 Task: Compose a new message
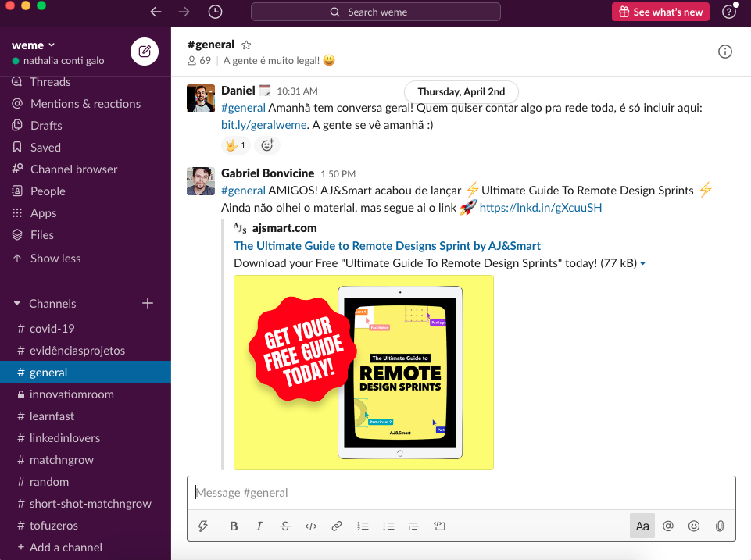145,52
